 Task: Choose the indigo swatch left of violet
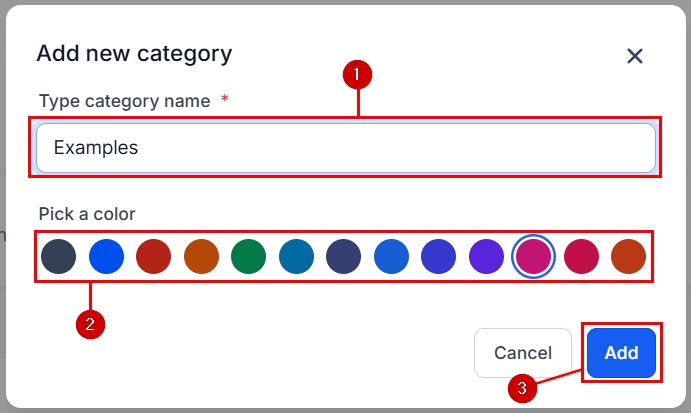tap(439, 257)
